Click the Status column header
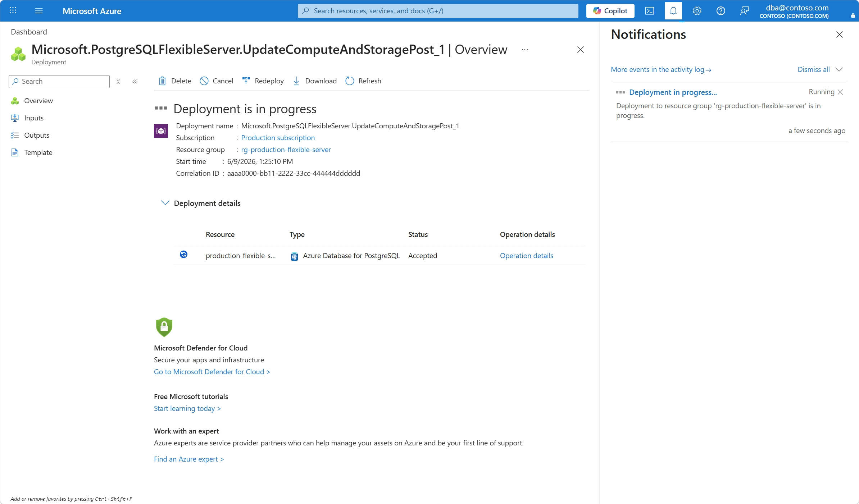 tap(418, 234)
